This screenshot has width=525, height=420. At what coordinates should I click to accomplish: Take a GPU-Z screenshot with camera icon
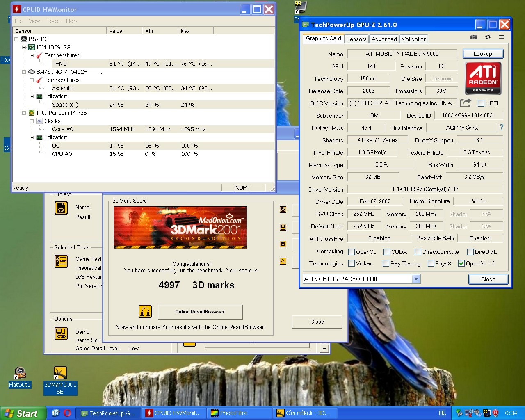(474, 37)
